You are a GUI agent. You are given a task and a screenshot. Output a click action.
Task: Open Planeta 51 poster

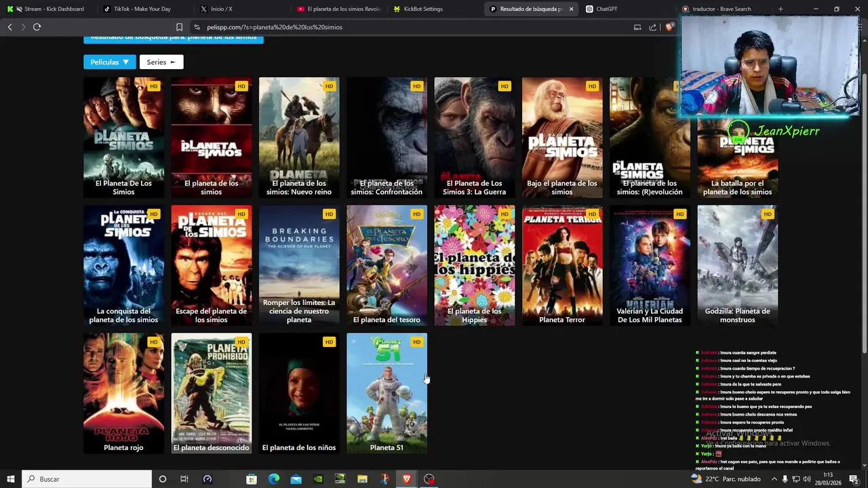[387, 393]
